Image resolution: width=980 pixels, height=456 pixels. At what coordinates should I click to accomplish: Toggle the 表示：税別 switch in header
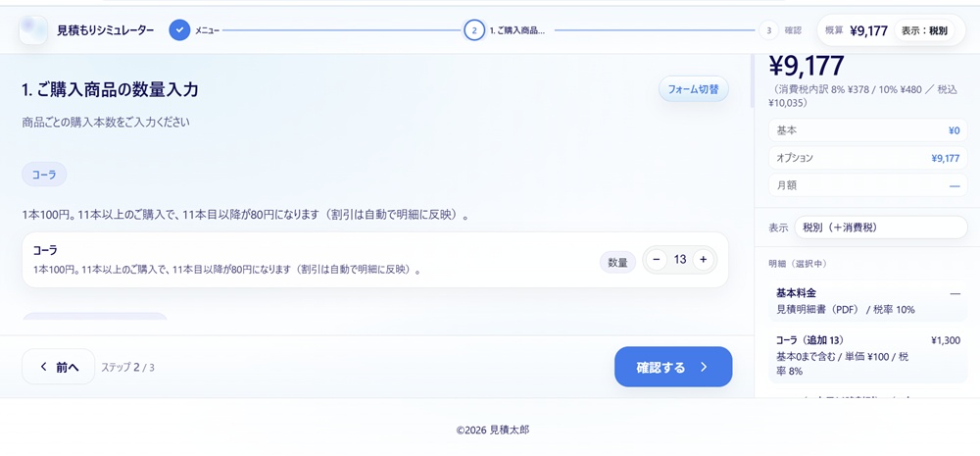(924, 30)
